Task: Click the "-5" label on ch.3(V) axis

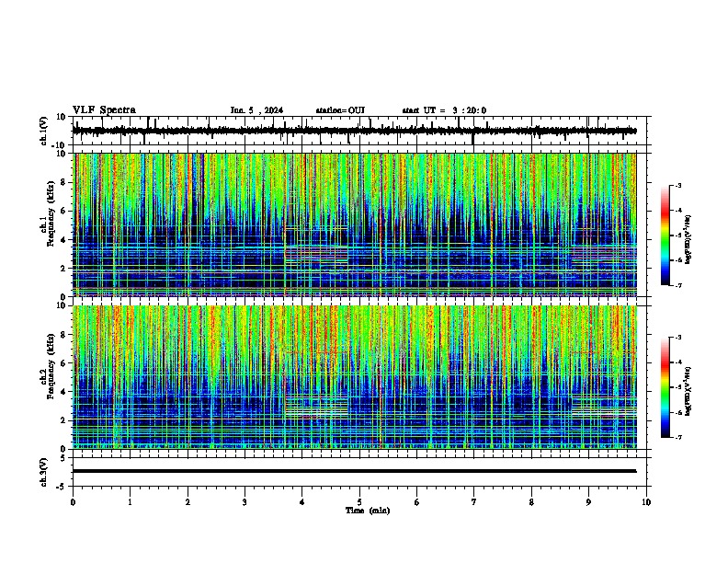Action: point(63,487)
